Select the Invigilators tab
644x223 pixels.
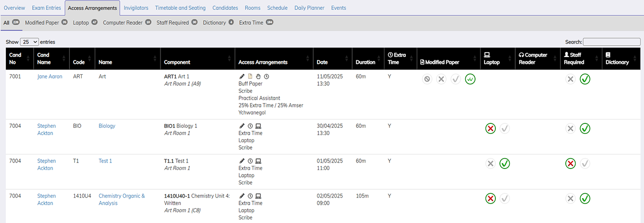(x=136, y=8)
